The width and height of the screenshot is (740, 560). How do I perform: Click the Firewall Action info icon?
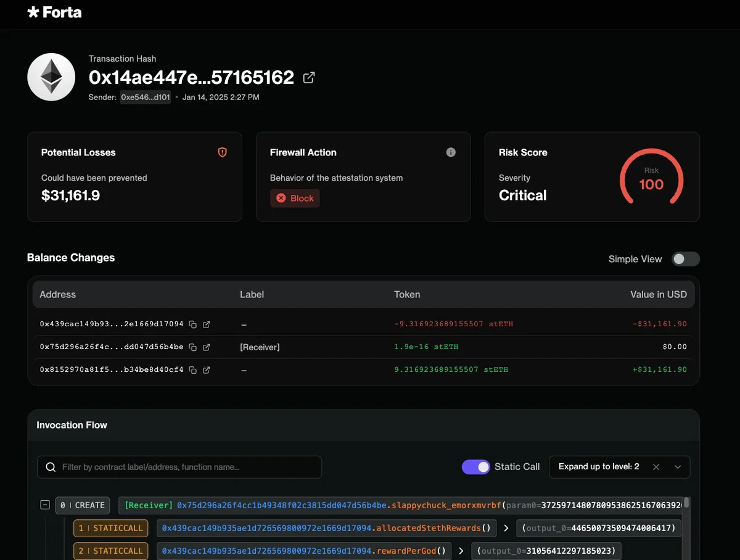(451, 152)
